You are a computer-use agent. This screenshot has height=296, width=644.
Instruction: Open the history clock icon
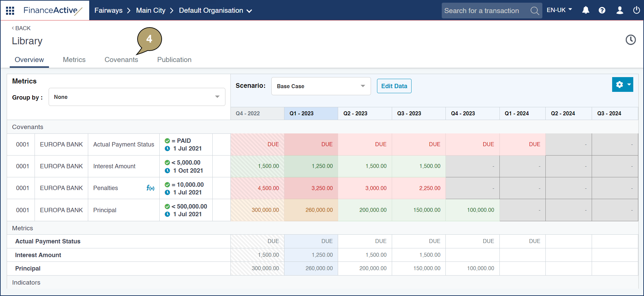[x=631, y=40]
